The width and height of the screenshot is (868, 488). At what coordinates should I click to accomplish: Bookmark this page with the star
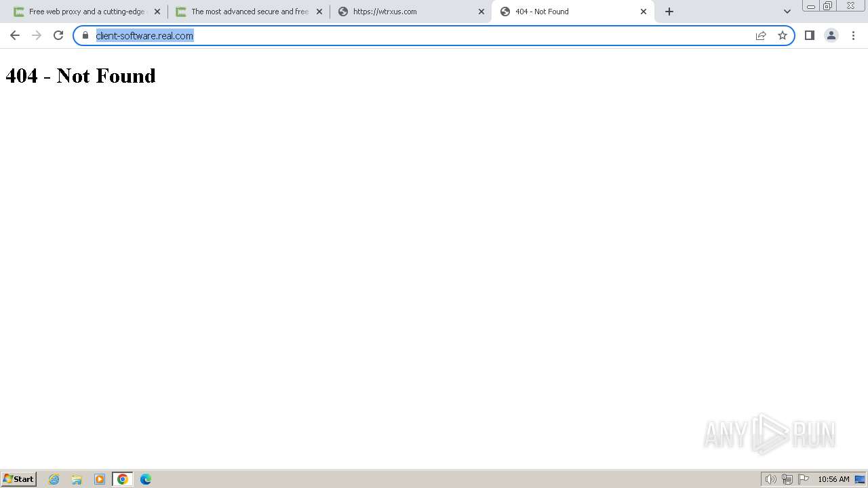coord(783,35)
